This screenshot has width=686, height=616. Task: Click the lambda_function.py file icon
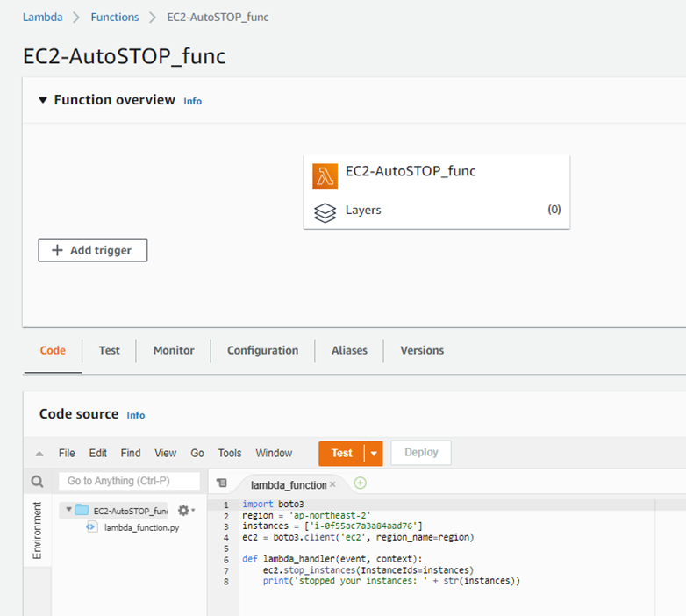(x=91, y=526)
